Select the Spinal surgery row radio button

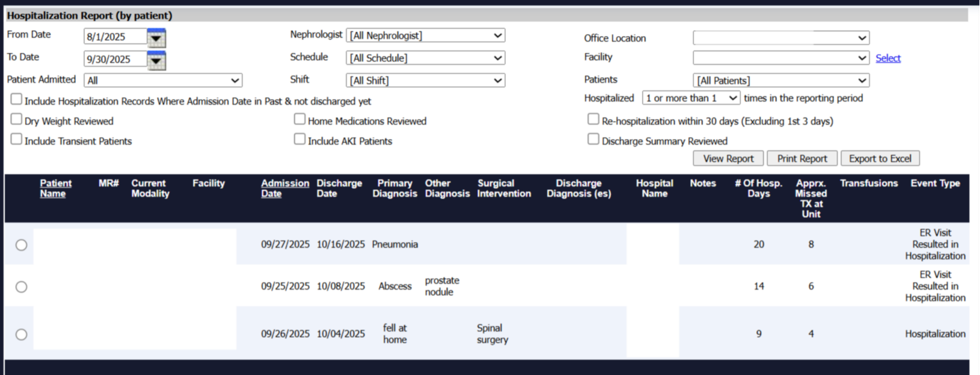[21, 335]
